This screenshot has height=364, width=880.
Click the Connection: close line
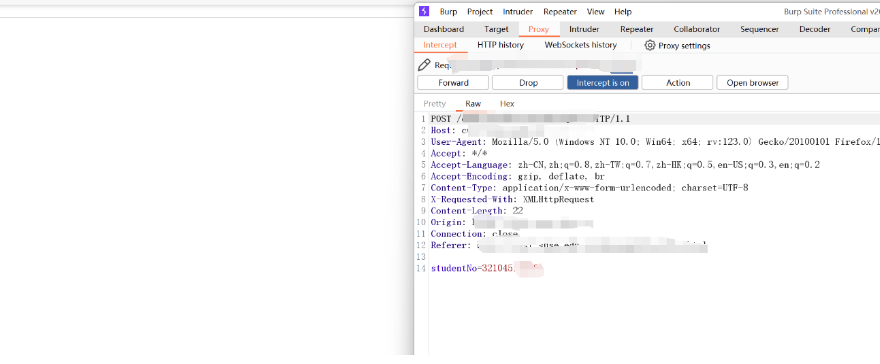(x=474, y=234)
